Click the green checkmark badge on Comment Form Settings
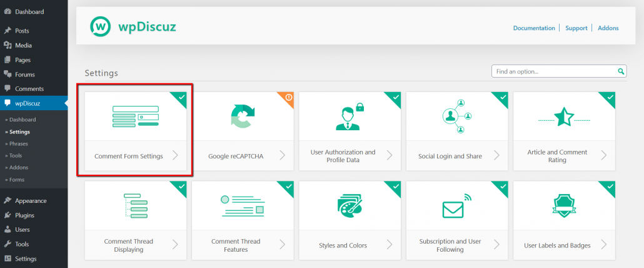This screenshot has height=268, width=644. pos(181,97)
